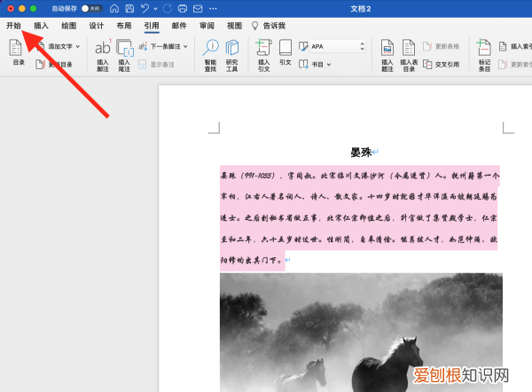
Task: Click the 目录 table of contents button
Action: pyautogui.click(x=16, y=52)
